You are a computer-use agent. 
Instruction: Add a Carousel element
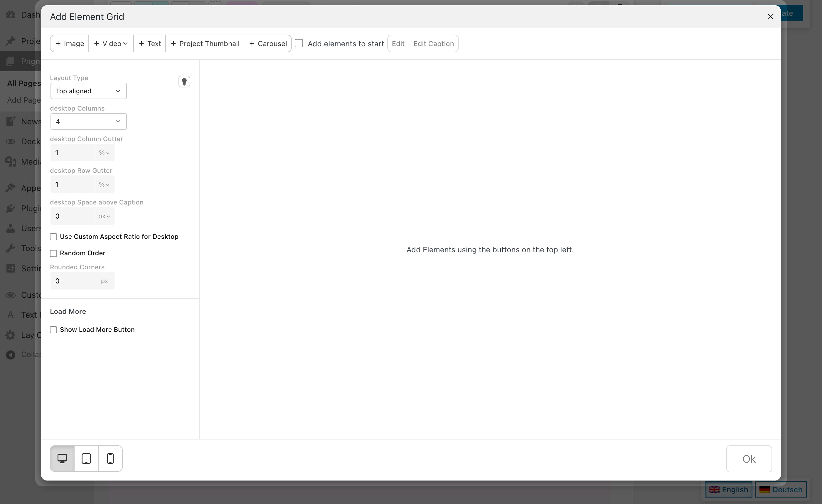point(268,43)
